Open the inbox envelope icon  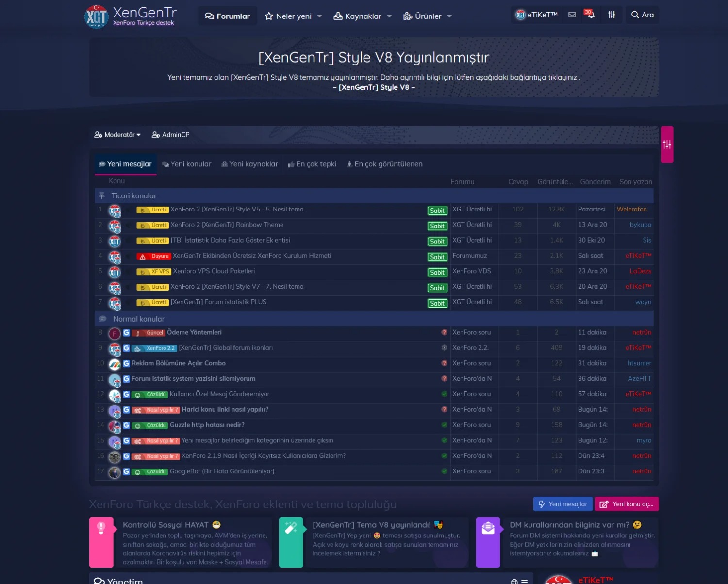pyautogui.click(x=572, y=15)
